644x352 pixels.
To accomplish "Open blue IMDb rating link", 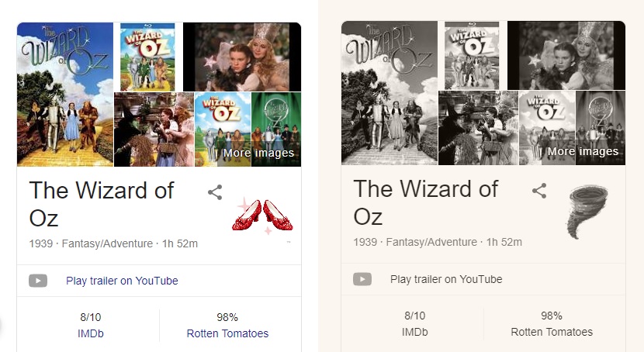I will [90, 333].
